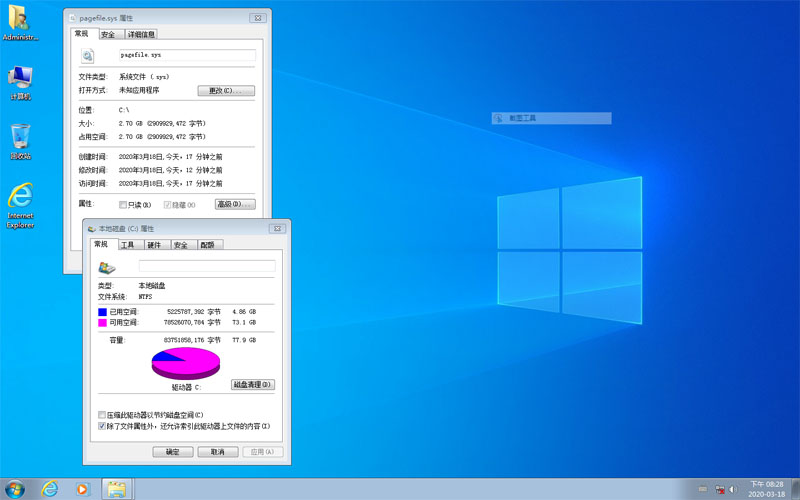This screenshot has width=800, height=500.
Task: Click the 磁盘清理(D) button
Action: 253,384
